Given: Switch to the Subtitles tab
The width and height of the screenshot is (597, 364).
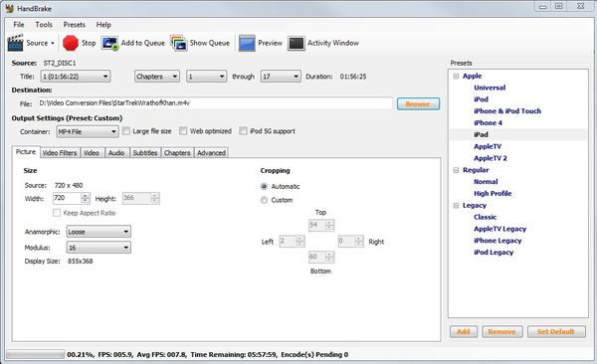Looking at the screenshot, I should point(145,153).
